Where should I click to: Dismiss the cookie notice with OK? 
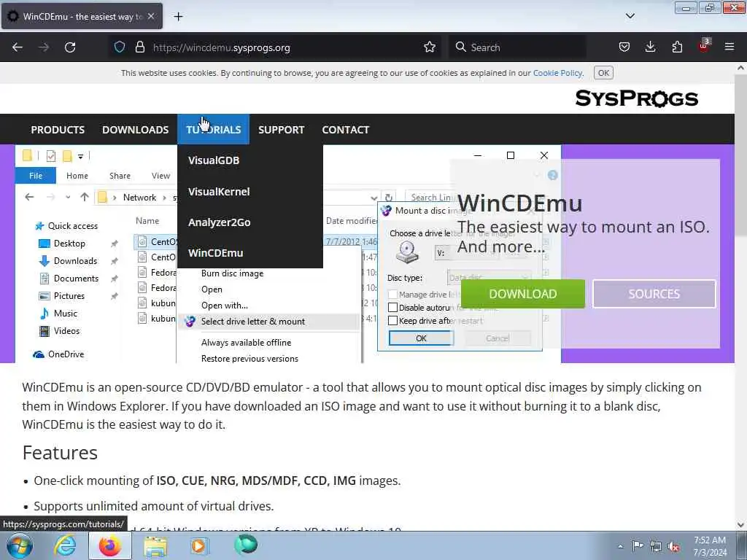click(603, 73)
